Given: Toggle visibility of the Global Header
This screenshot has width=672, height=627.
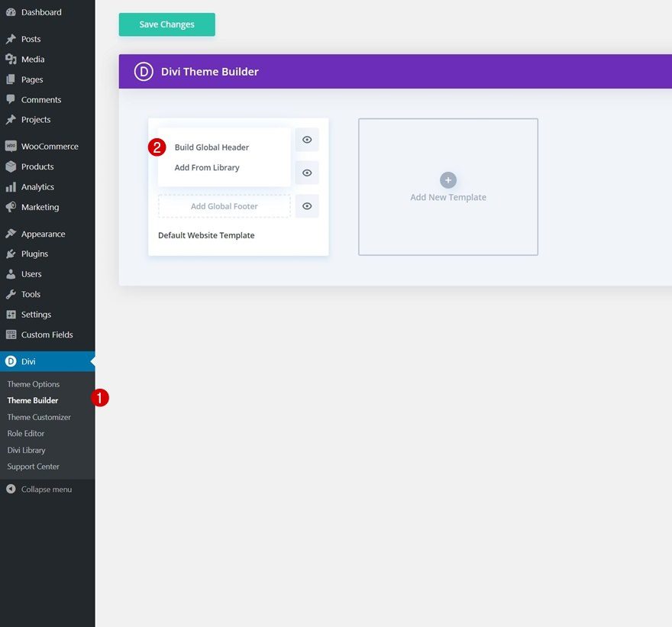Looking at the screenshot, I should click(x=307, y=140).
